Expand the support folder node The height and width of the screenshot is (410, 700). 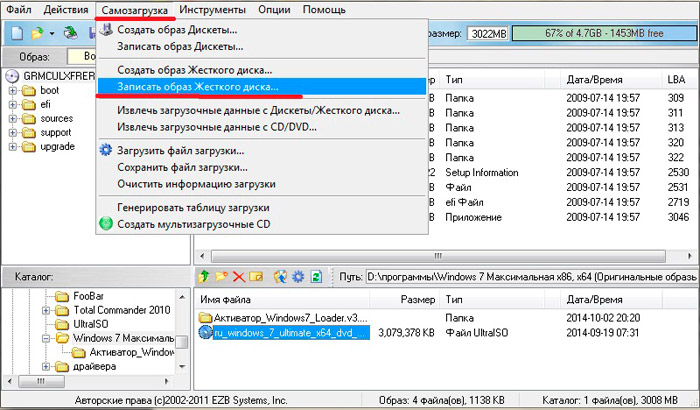pyautogui.click(x=12, y=133)
